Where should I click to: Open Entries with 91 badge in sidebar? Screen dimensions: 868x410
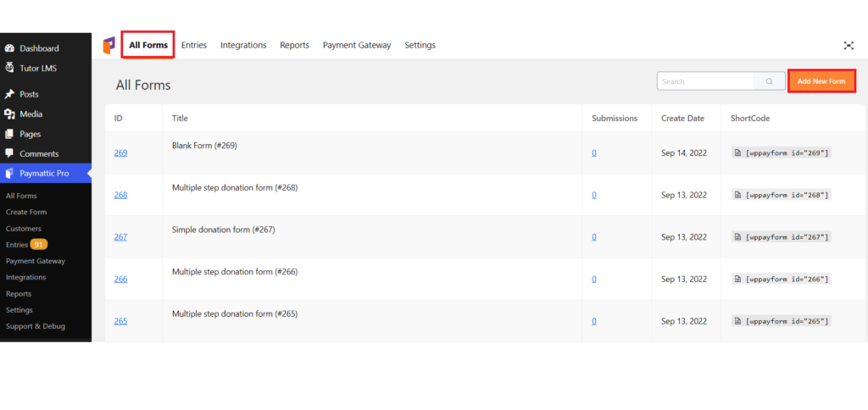(x=26, y=245)
